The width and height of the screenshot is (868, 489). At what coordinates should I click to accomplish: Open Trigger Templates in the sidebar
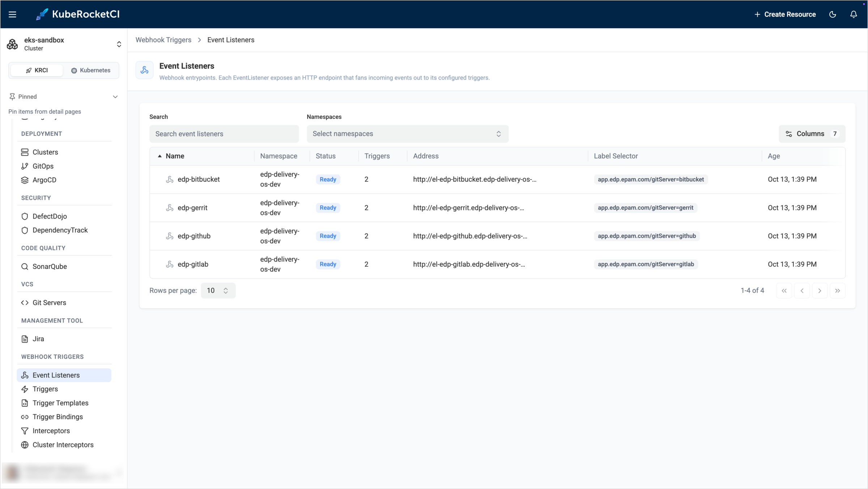64,403
